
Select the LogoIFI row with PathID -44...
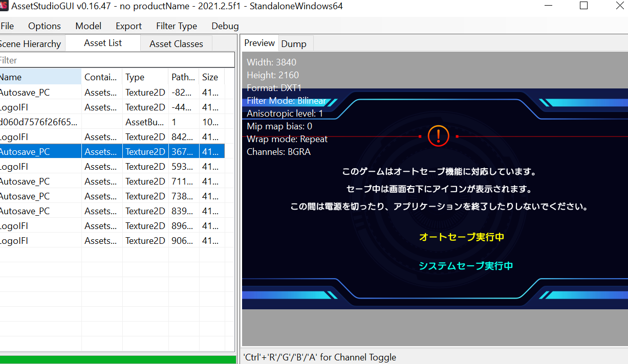(x=112, y=107)
